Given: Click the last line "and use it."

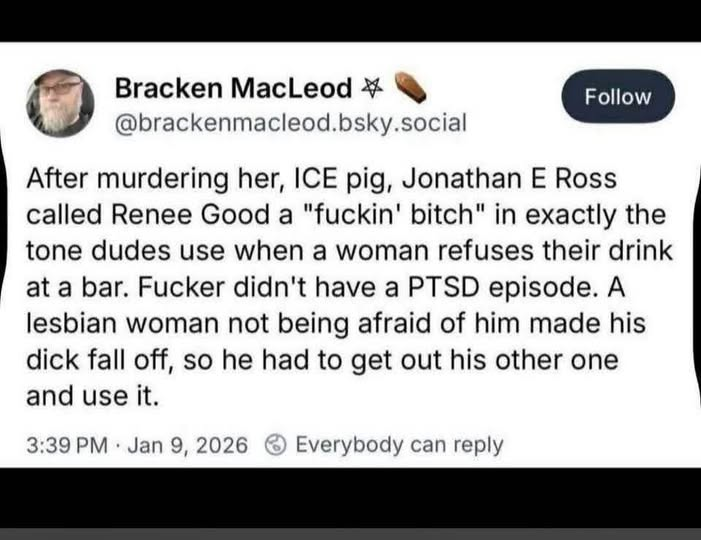Looking at the screenshot, I should (92, 396).
